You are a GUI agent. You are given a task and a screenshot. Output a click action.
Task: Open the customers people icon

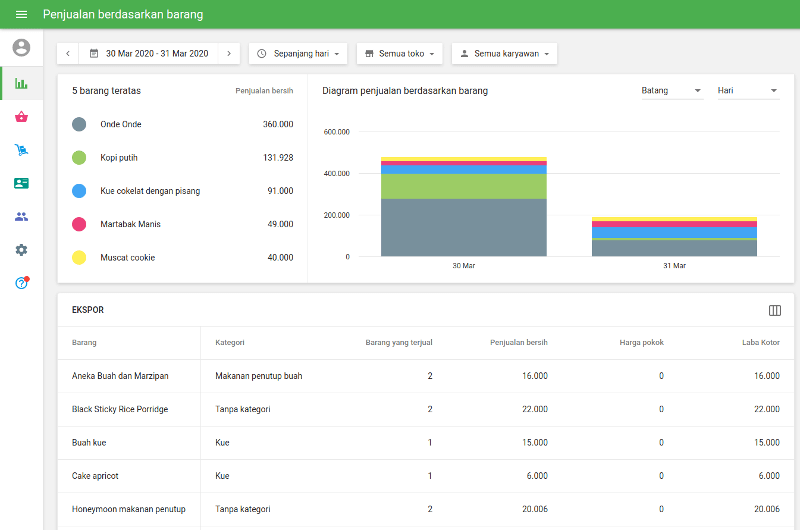coord(21,216)
